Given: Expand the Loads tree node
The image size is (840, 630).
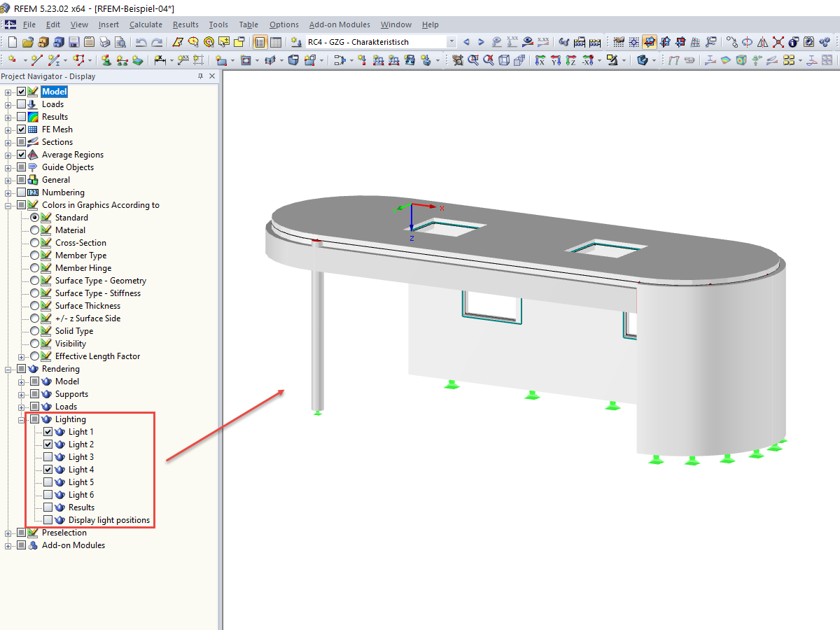Looking at the screenshot, I should coord(8,104).
